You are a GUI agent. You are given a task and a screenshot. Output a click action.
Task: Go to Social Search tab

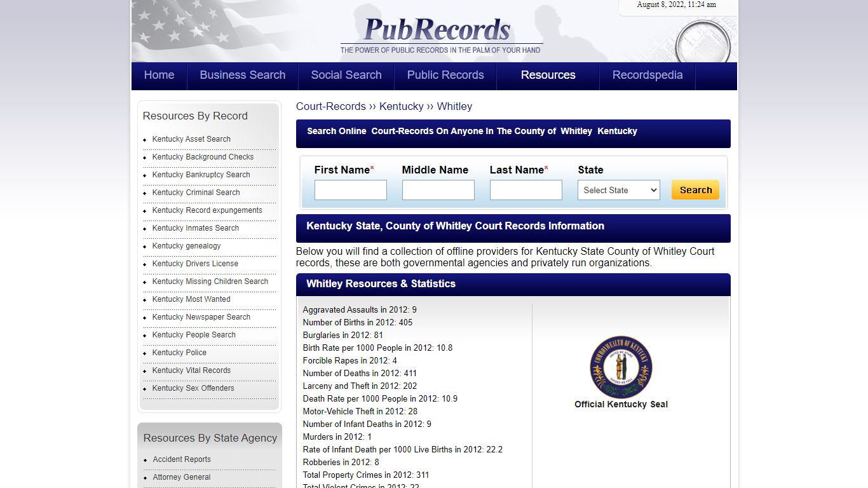coord(346,75)
